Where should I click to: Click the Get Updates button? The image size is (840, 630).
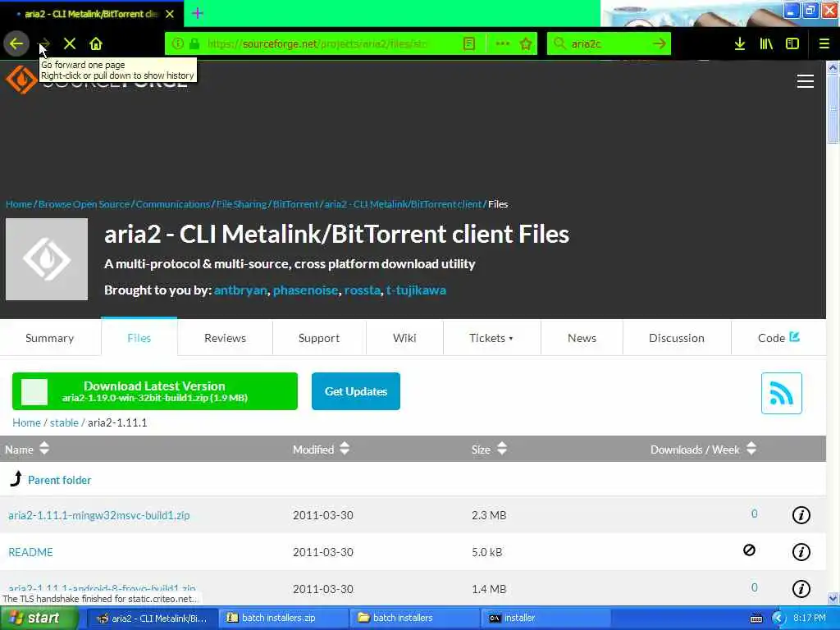[356, 391]
